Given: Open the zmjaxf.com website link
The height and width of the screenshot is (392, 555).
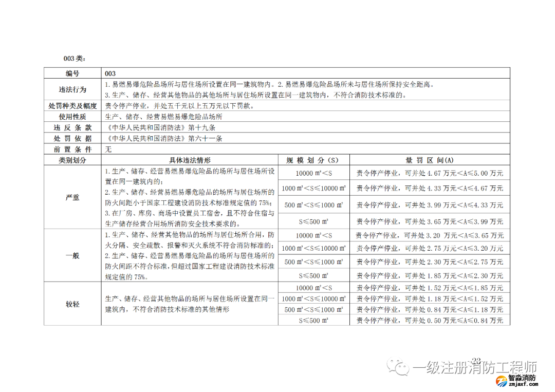Looking at the screenshot, I should pos(522,385).
